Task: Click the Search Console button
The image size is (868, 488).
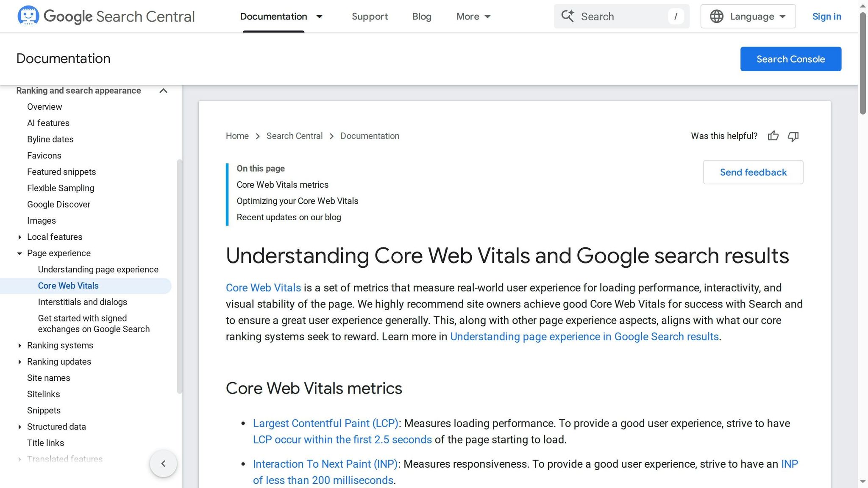Action: click(x=790, y=59)
